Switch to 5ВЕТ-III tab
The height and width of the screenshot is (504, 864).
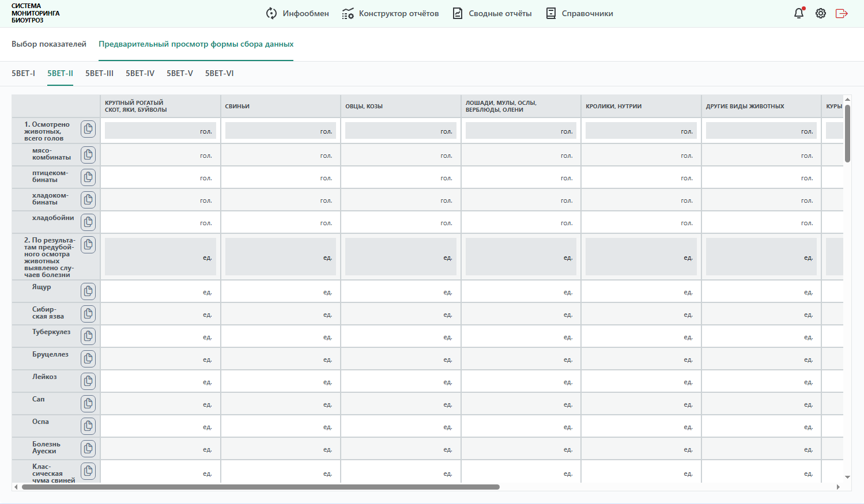pyautogui.click(x=99, y=73)
